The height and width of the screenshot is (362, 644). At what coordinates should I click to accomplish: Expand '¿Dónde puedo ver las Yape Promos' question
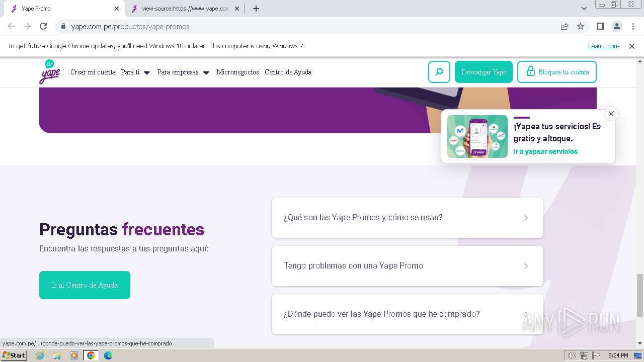pos(408,314)
